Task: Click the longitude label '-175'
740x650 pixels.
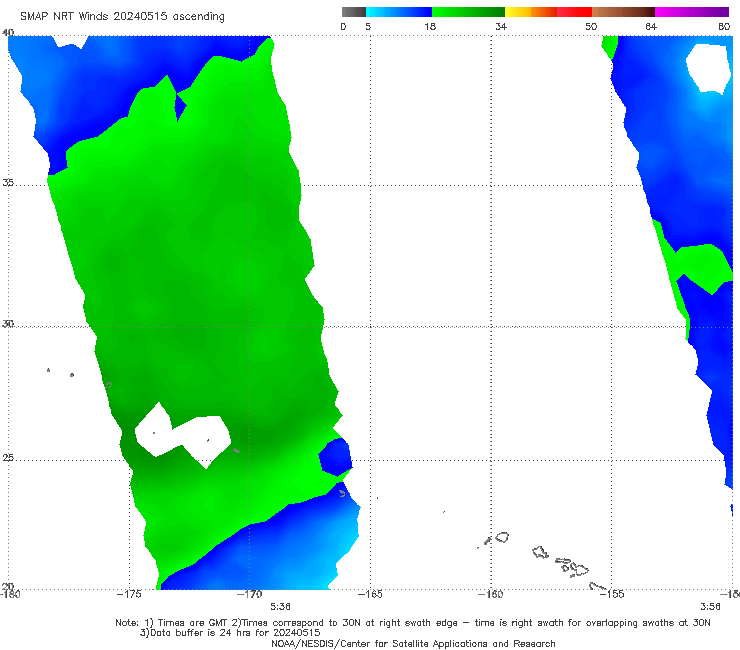Action: (129, 594)
